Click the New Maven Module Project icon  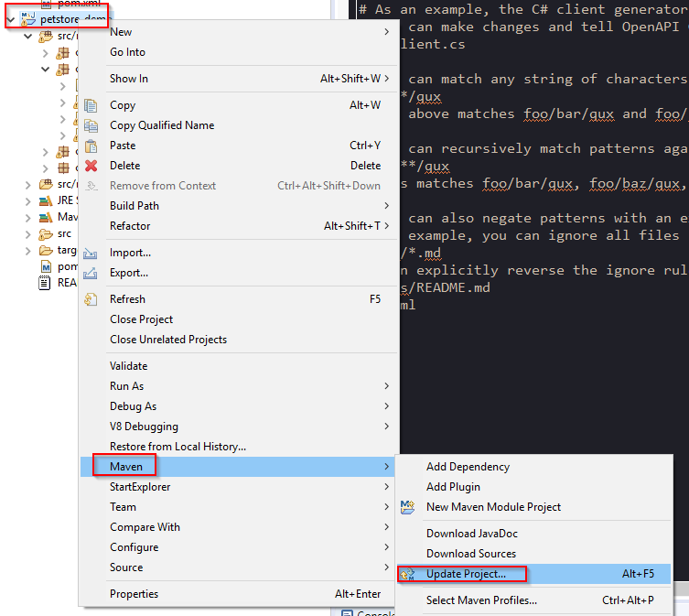[407, 507]
